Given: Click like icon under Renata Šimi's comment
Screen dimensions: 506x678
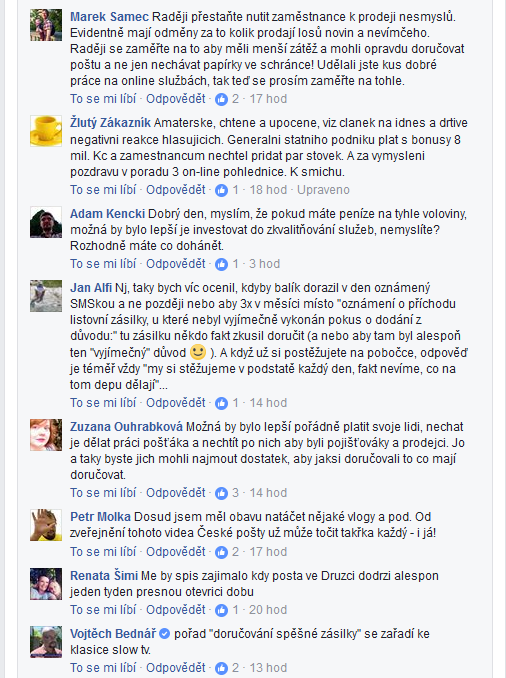Looking at the screenshot, I should coord(221,611).
